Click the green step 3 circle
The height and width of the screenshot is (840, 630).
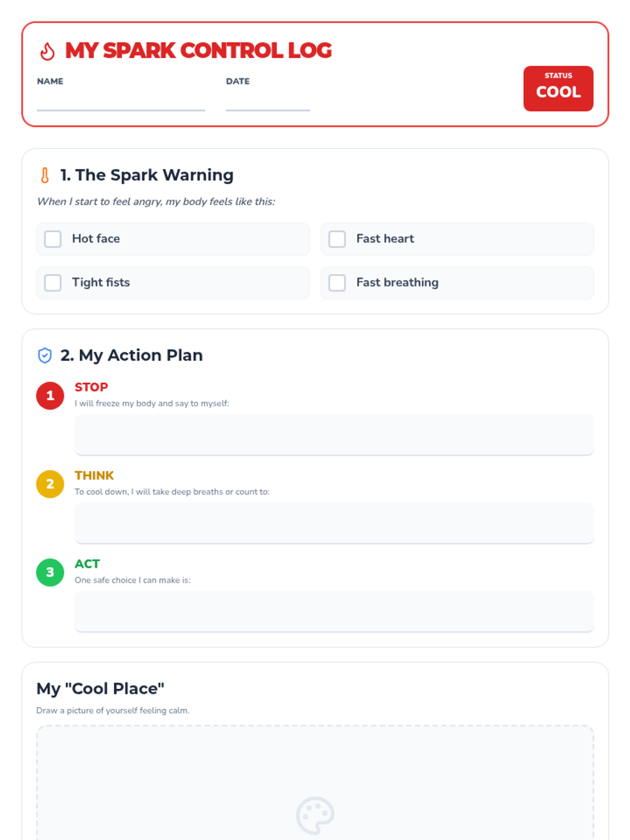tap(50, 572)
